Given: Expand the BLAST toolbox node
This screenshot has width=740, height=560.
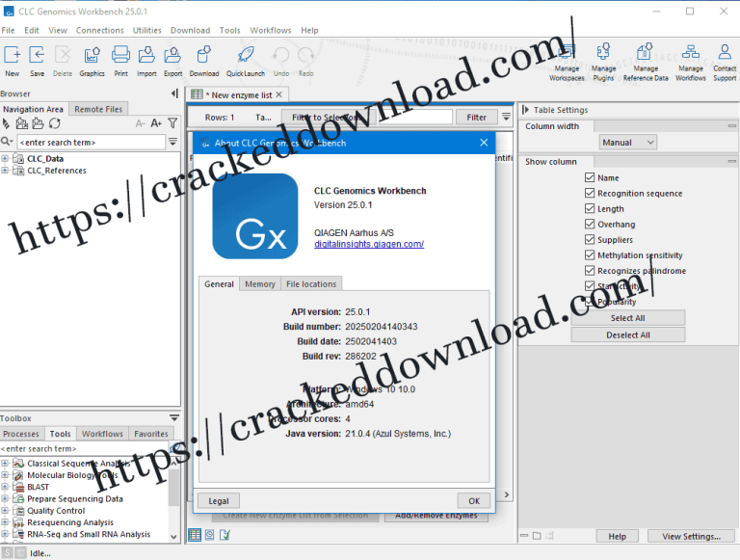Looking at the screenshot, I should 5,487.
